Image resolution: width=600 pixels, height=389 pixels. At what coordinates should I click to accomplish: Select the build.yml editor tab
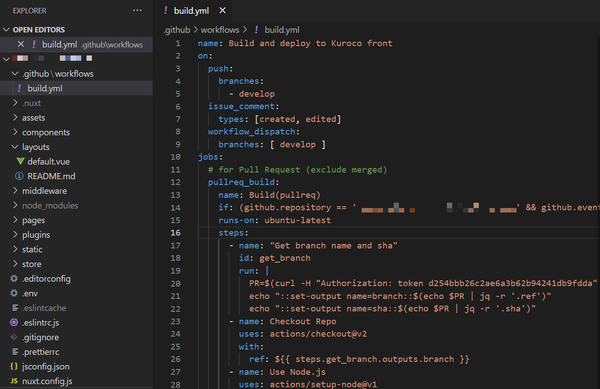pos(191,10)
